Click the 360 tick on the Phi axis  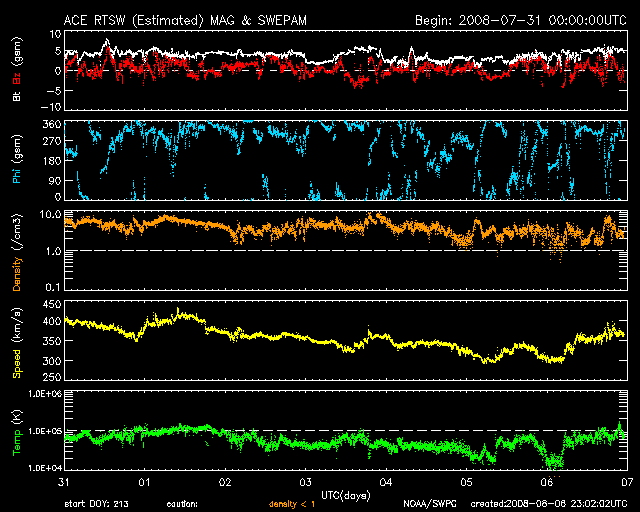(x=52, y=125)
